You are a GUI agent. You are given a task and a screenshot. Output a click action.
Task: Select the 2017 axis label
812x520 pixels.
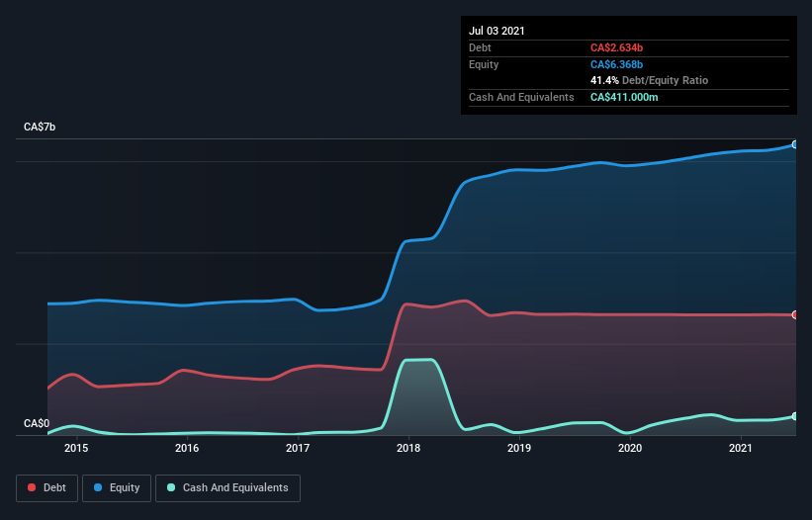(x=298, y=448)
